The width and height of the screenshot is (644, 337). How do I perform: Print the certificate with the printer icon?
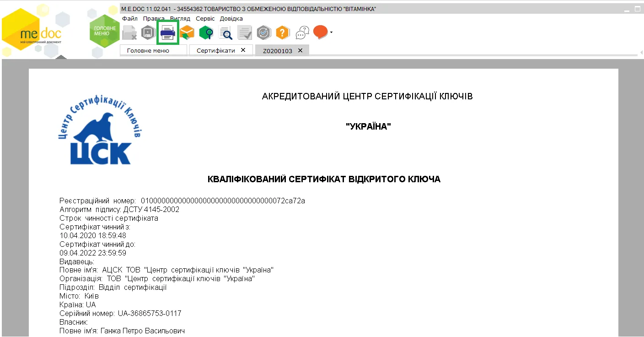[168, 33]
